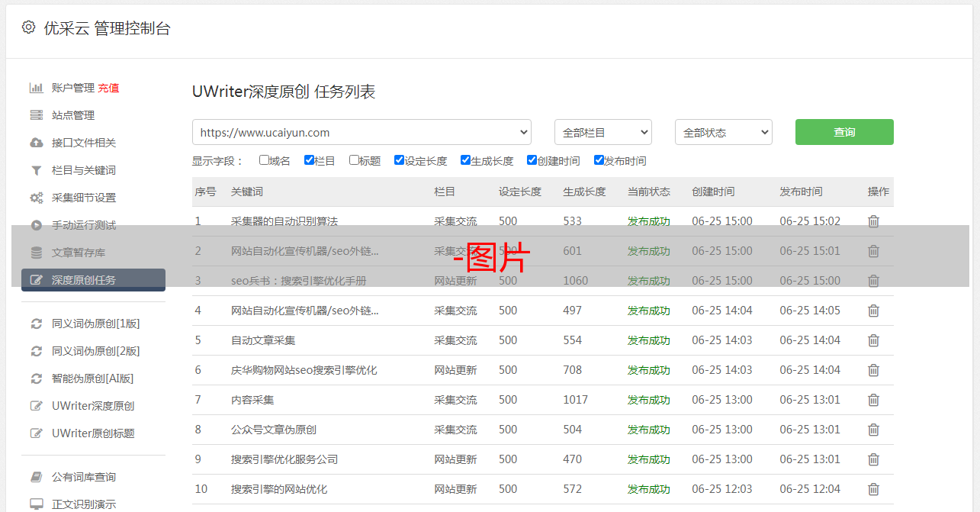The height and width of the screenshot is (512, 980).
Task: Click the 关键词 cell 公众号文章伪原创
Action: (274, 430)
